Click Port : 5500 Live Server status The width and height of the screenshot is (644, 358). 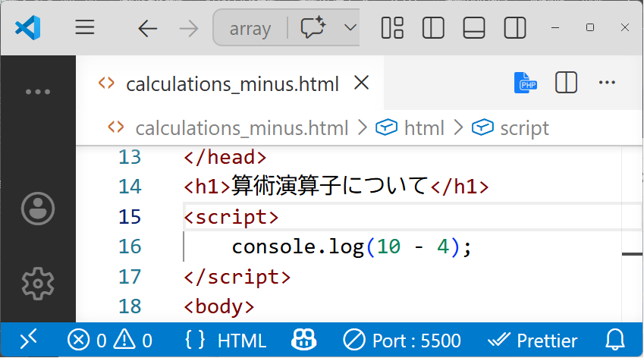click(402, 341)
